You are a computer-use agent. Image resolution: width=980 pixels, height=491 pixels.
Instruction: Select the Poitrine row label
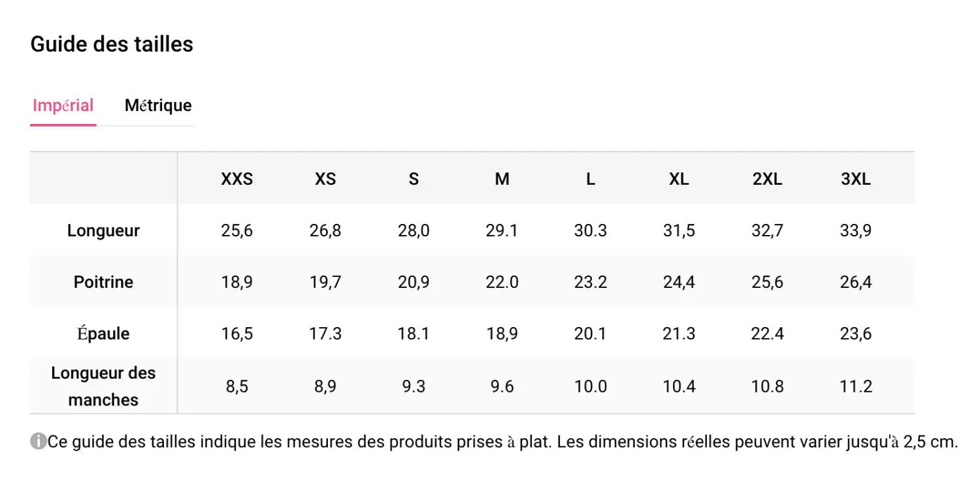pyautogui.click(x=103, y=282)
